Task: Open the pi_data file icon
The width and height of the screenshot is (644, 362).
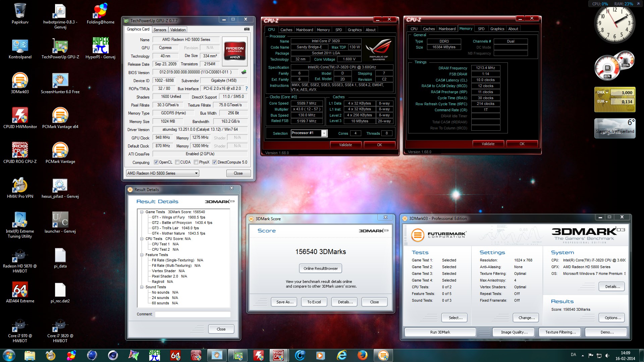Action: tap(60, 258)
